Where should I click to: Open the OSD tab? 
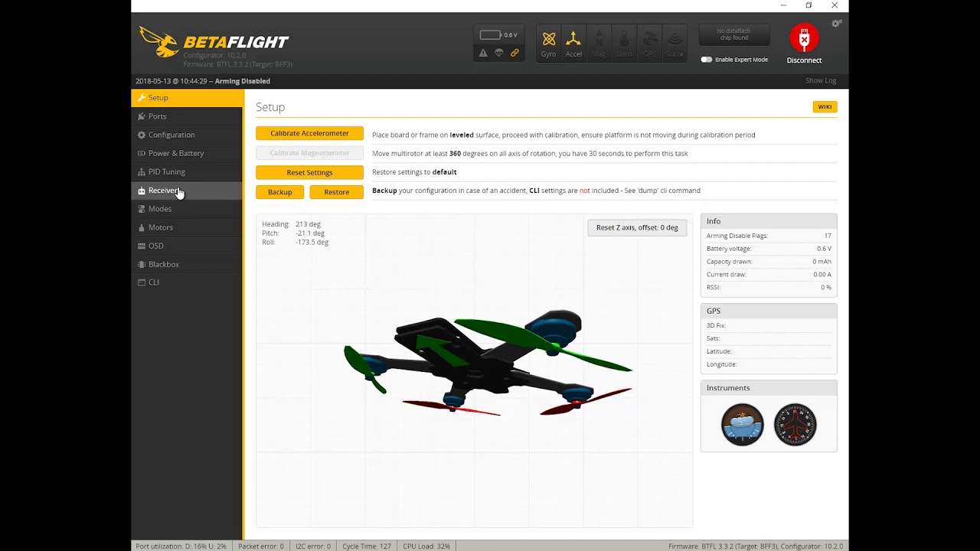tap(188, 246)
